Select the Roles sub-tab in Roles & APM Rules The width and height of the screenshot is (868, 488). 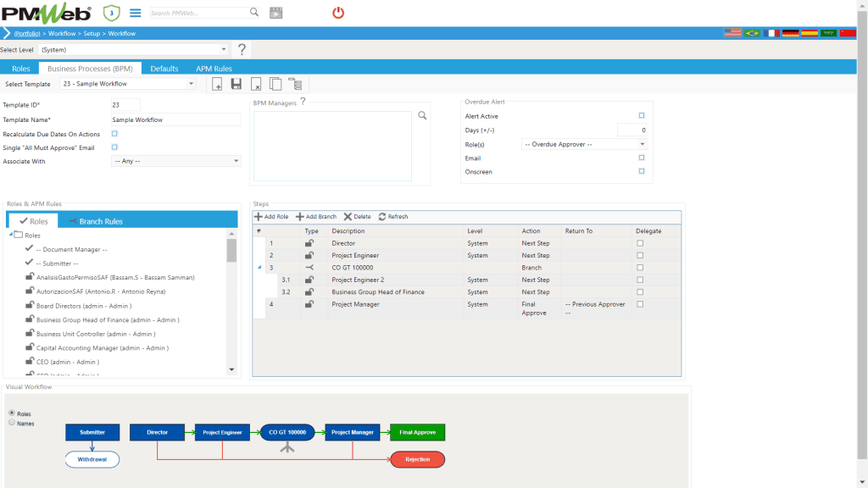33,221
